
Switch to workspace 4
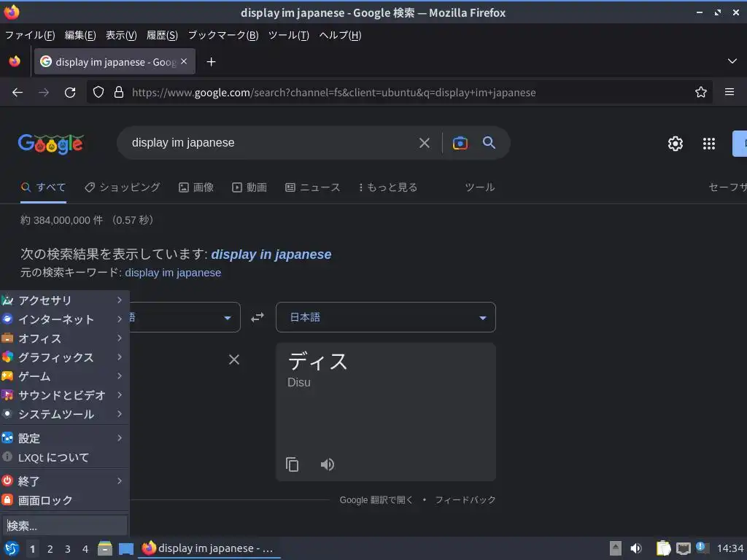[x=85, y=549]
